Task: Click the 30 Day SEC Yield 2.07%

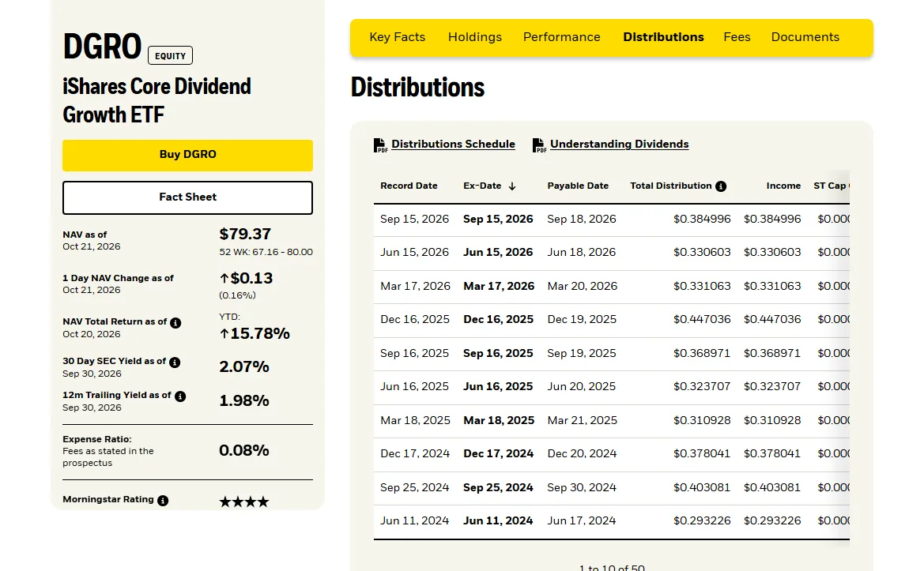Action: (x=244, y=366)
